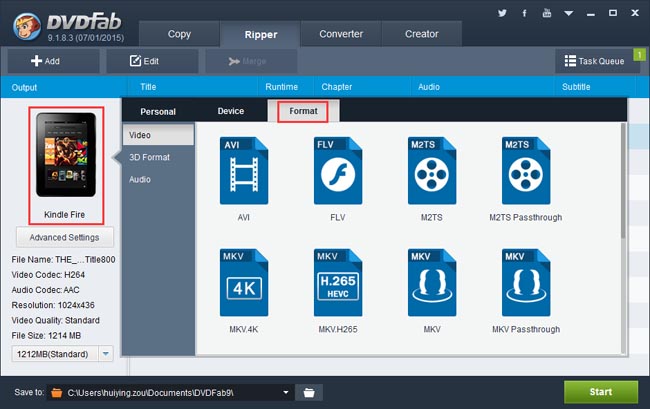Screen dimensions: 650x409
Task: Click the green Start button
Action: [601, 392]
